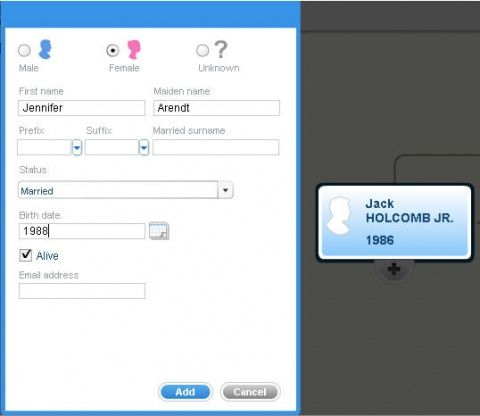Click the plus icon below Jack's card

(394, 269)
